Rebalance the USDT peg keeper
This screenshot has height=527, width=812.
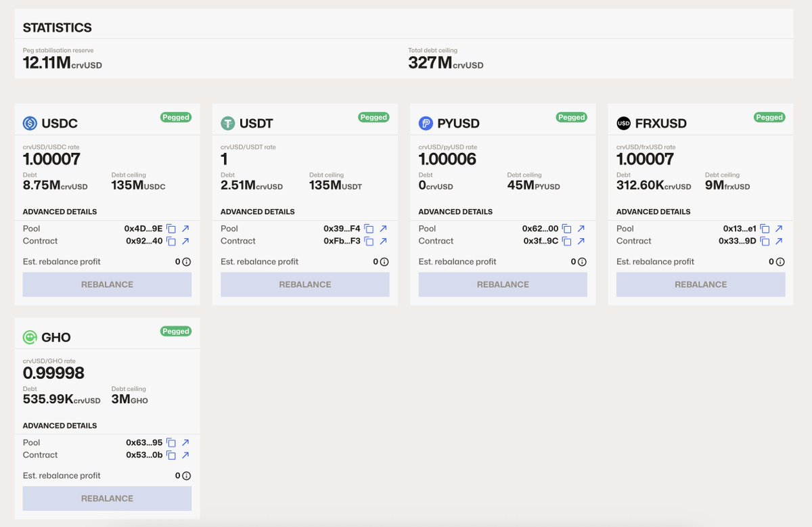[x=305, y=284]
